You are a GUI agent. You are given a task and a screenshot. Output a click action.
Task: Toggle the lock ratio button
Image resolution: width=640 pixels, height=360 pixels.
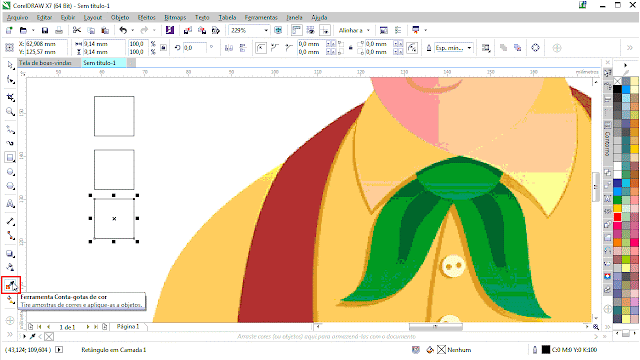tap(163, 48)
